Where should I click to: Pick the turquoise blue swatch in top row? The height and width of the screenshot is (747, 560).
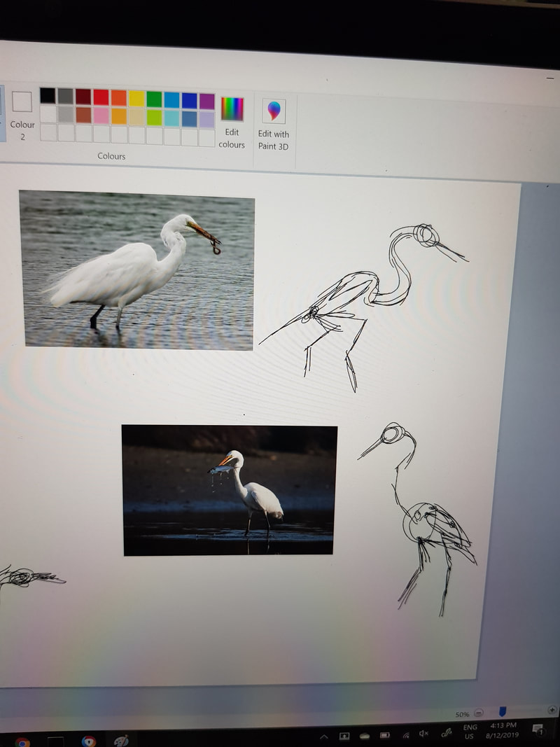click(x=172, y=100)
